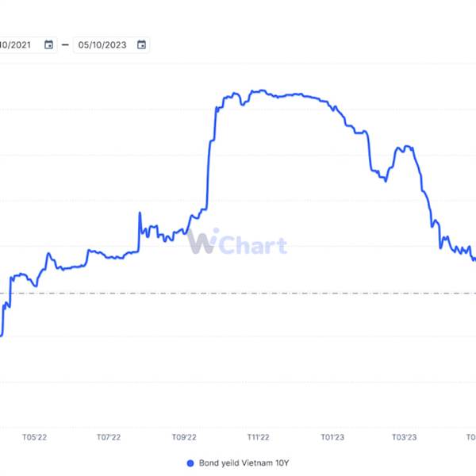The width and height of the screenshot is (476, 476).
Task: Click the 05/10/2023 end date field
Action: pos(103,44)
